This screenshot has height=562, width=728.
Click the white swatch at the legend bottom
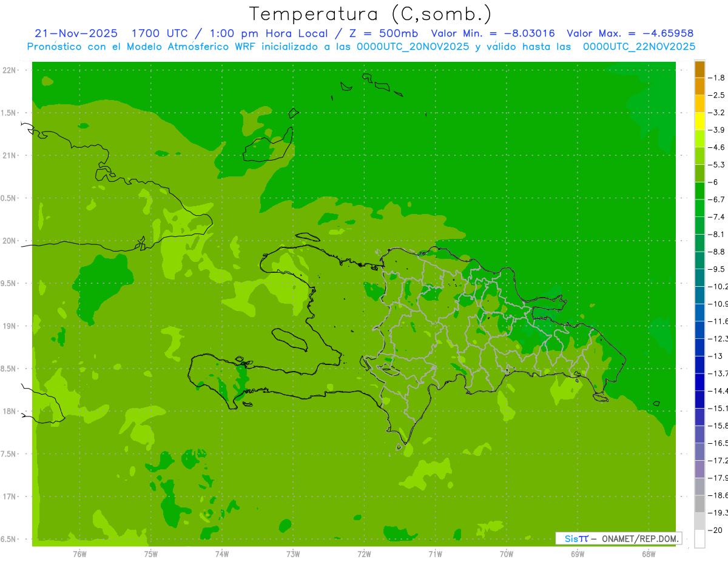(699, 539)
